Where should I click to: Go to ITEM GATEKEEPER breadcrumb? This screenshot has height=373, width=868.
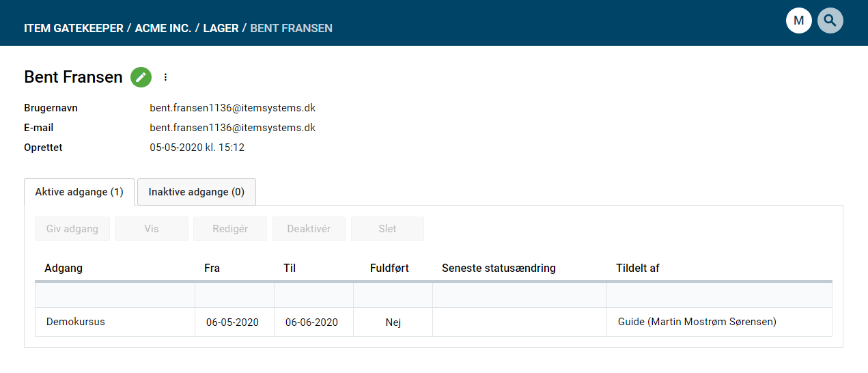tap(73, 29)
